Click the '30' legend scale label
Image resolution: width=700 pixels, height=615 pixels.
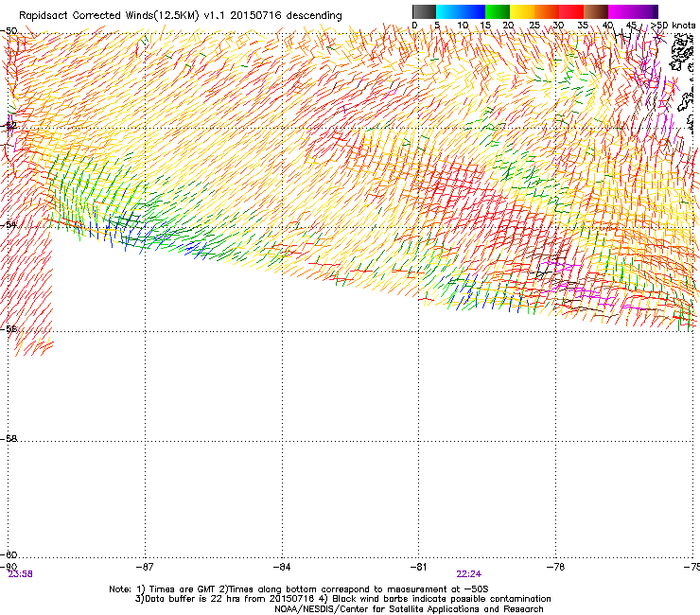click(x=558, y=26)
